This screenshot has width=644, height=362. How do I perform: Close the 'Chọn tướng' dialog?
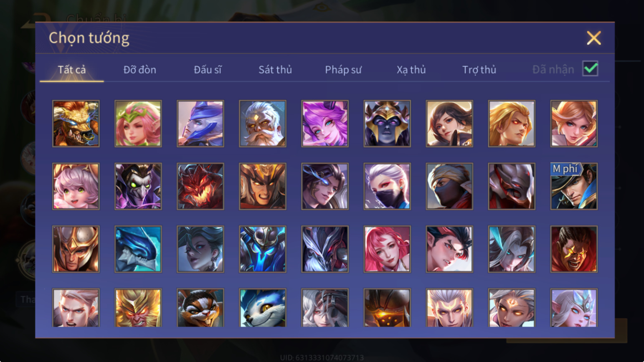pos(593,38)
